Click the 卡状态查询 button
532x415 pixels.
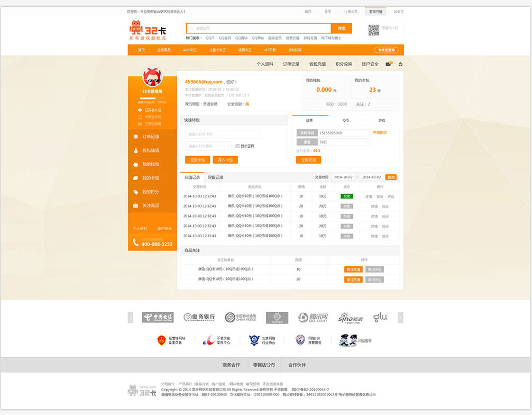pos(386,50)
